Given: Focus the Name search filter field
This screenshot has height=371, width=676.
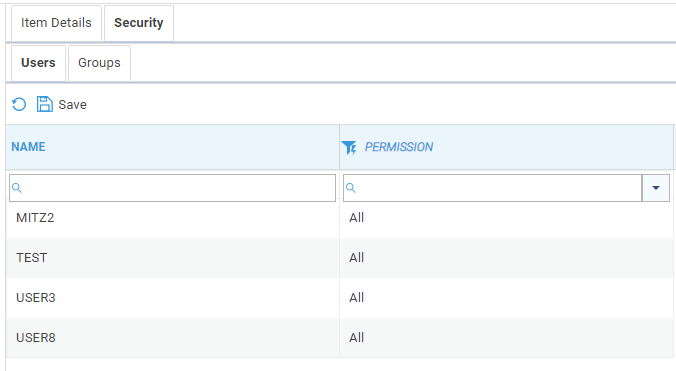Looking at the screenshot, I should click(x=172, y=188).
